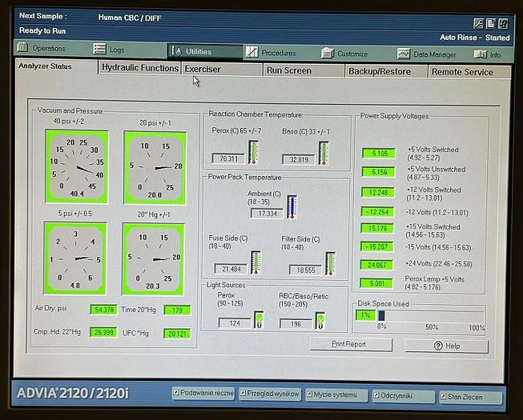
Task: Click the Ambient temperature thermometer icon
Action: click(292, 206)
